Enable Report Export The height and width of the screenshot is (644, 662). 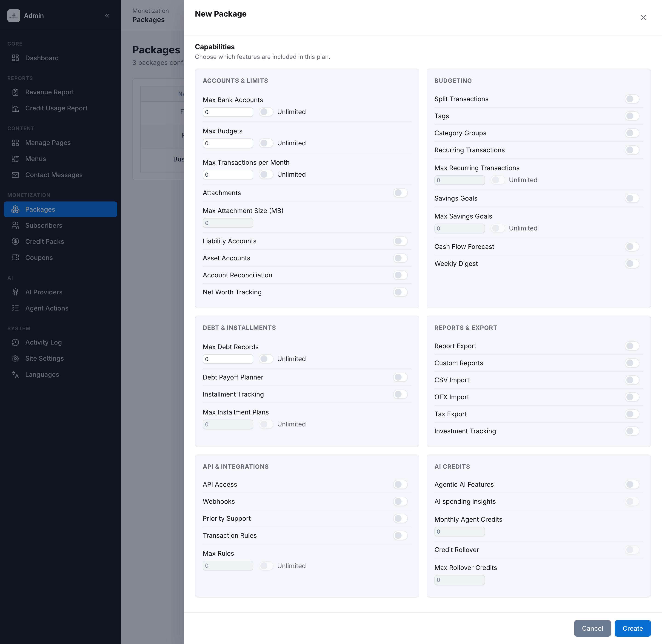click(x=632, y=346)
